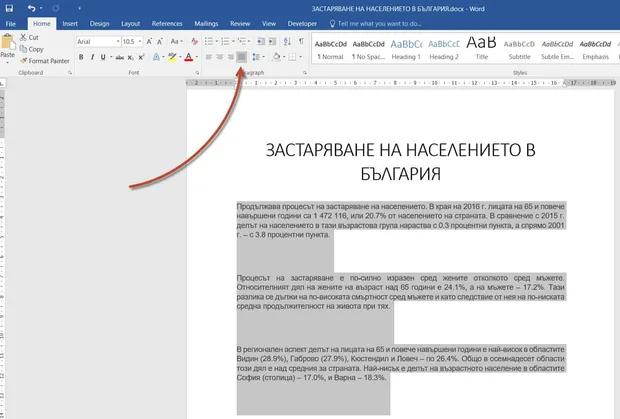Open the References tab
This screenshot has height=419, width=620.
click(167, 24)
